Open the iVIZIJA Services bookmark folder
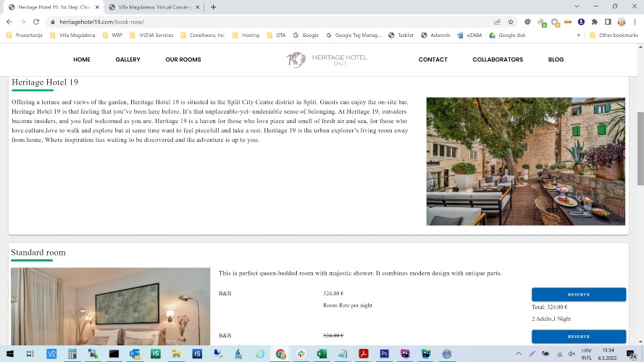 tap(151, 35)
